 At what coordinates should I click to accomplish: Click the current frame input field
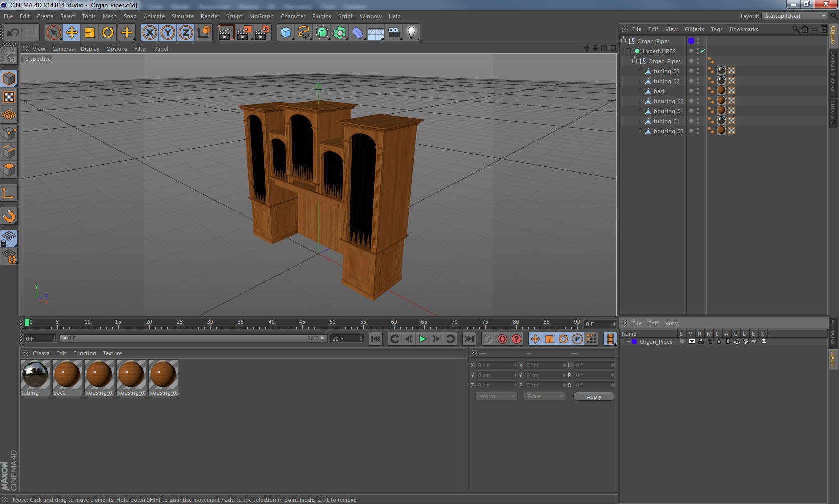[600, 324]
